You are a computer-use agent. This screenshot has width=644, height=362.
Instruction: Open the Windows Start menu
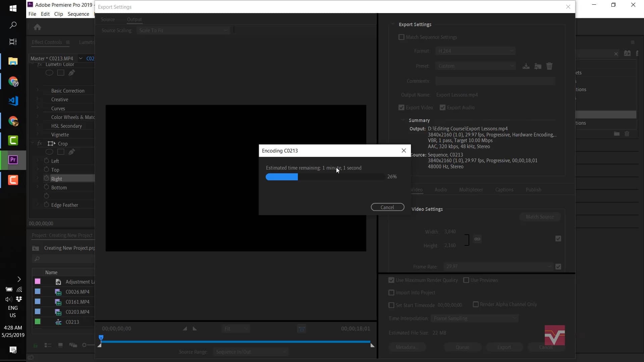pos(13,8)
